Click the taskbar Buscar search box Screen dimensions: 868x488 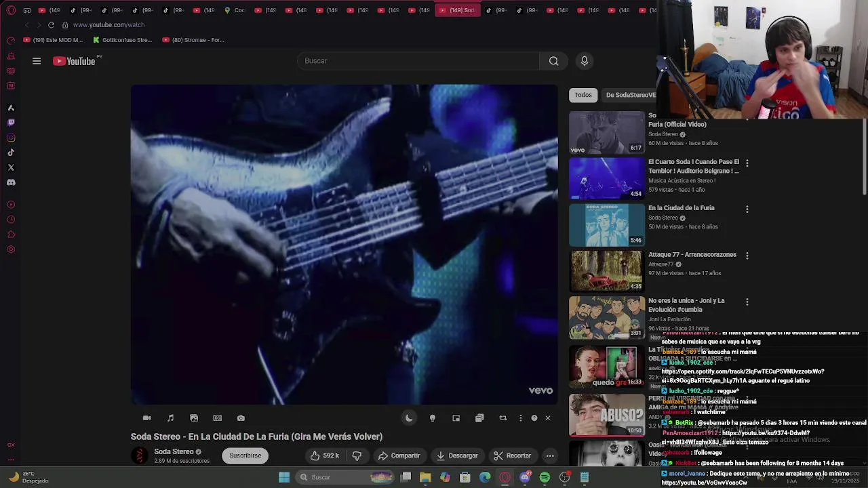coord(344,477)
